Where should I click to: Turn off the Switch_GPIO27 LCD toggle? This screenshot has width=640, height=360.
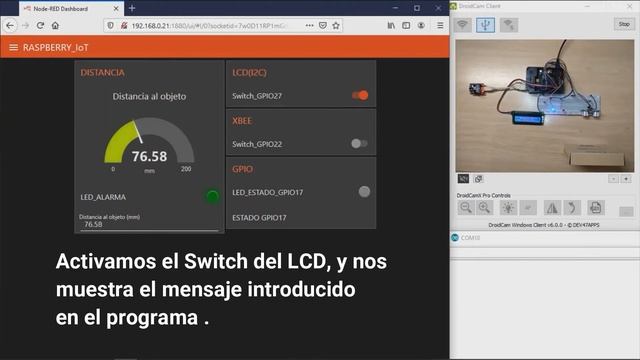pos(360,95)
